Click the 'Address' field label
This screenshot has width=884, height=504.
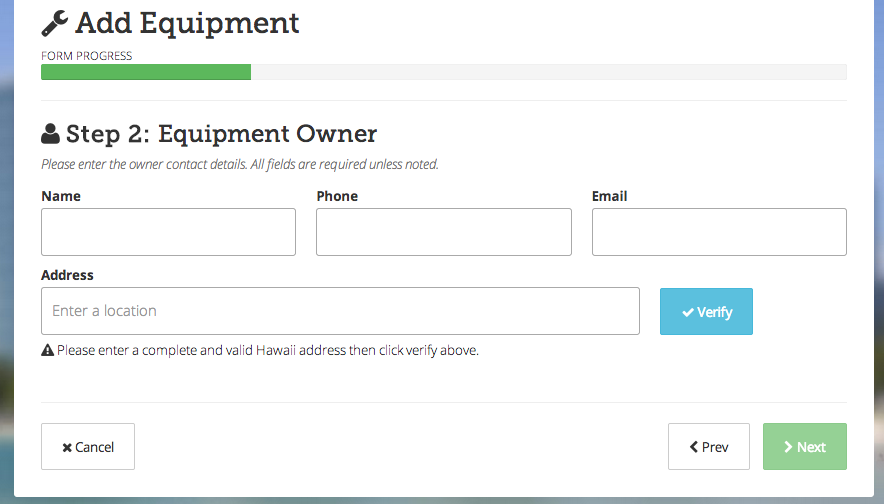(67, 275)
